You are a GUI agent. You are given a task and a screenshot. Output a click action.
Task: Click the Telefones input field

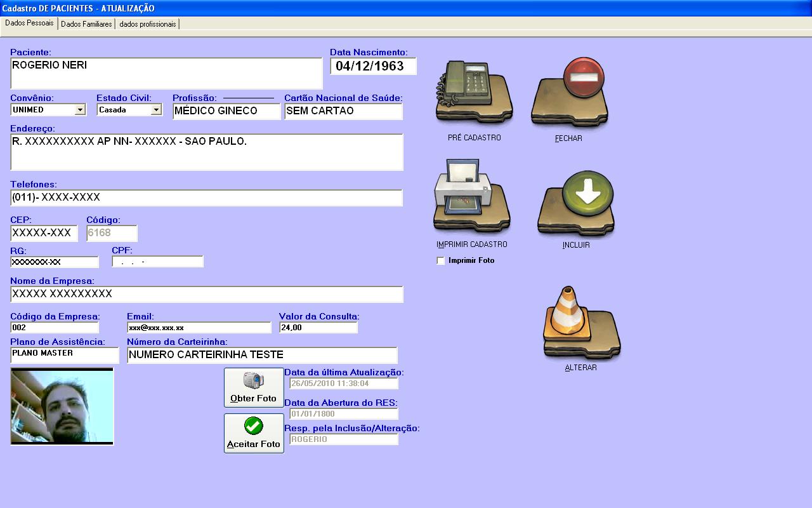coord(207,197)
